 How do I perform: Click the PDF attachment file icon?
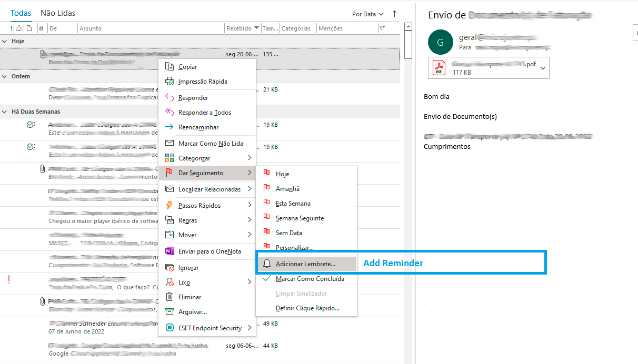coord(439,68)
